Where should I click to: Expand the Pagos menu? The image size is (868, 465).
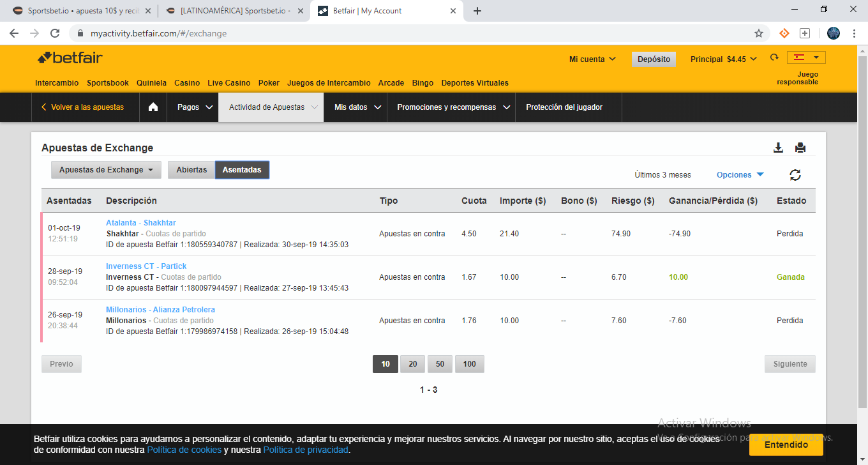(x=195, y=107)
